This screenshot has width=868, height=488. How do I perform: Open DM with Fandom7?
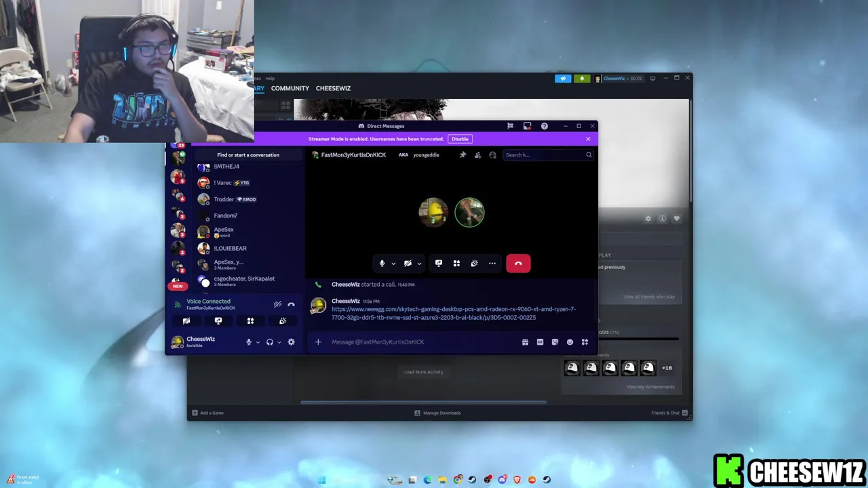[248, 216]
